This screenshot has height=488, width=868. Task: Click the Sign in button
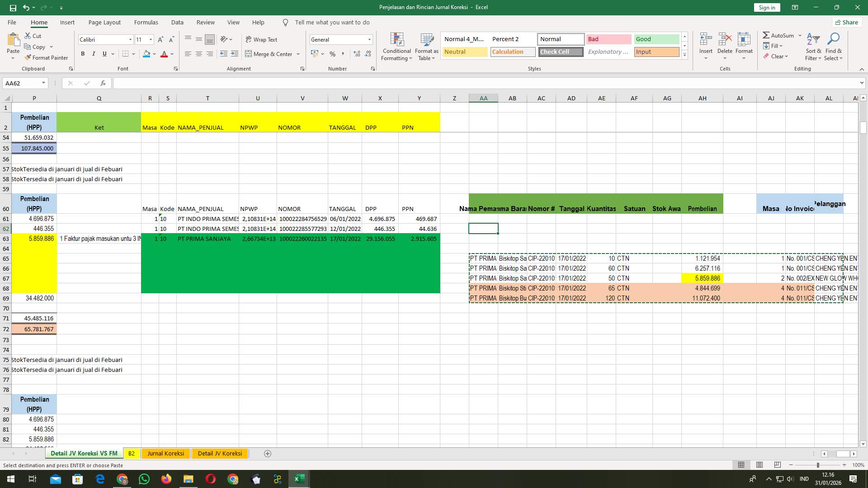pyautogui.click(x=767, y=7)
